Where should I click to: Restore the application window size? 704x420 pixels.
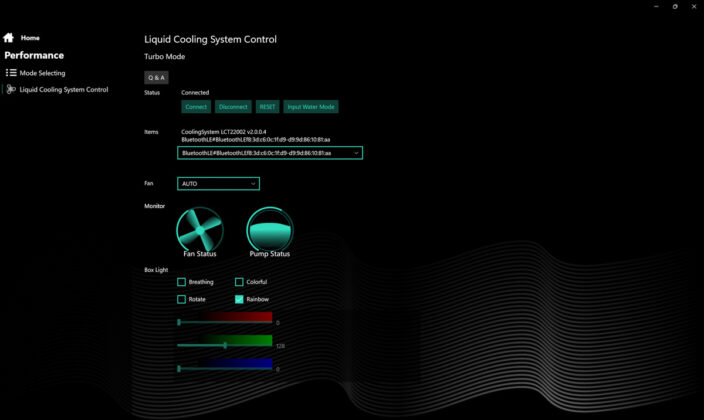click(x=675, y=7)
